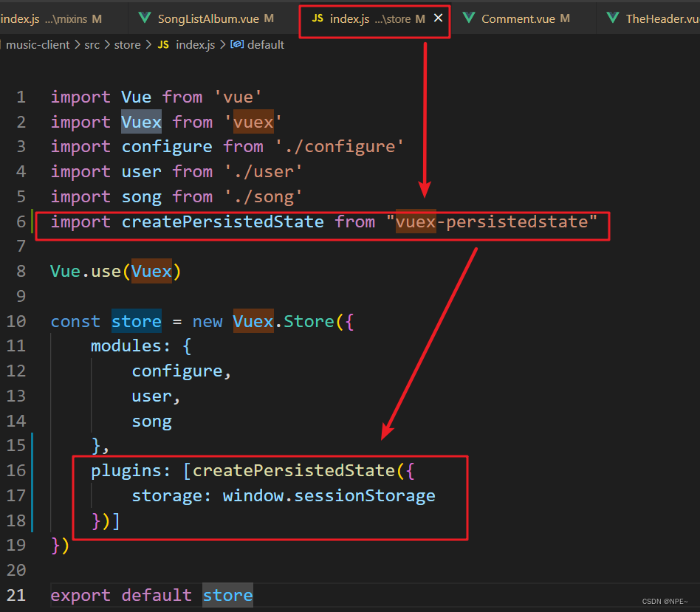This screenshot has height=612, width=700.
Task: Click line number 6 in the gutter
Action: tap(21, 221)
